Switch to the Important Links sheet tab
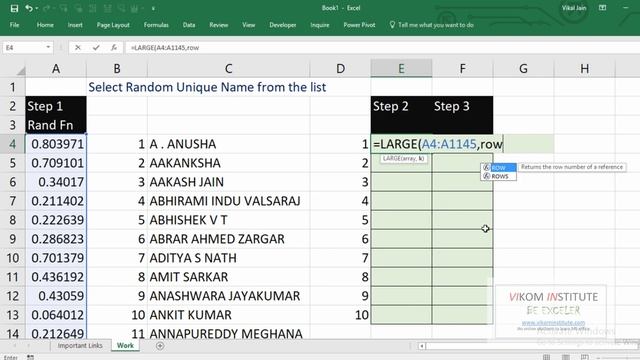Screen dimensions: 640x360 [x=80, y=346]
